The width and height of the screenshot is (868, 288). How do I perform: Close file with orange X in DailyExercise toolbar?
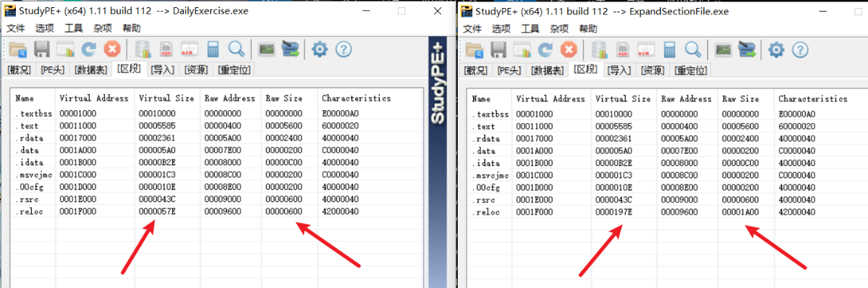pyautogui.click(x=111, y=49)
